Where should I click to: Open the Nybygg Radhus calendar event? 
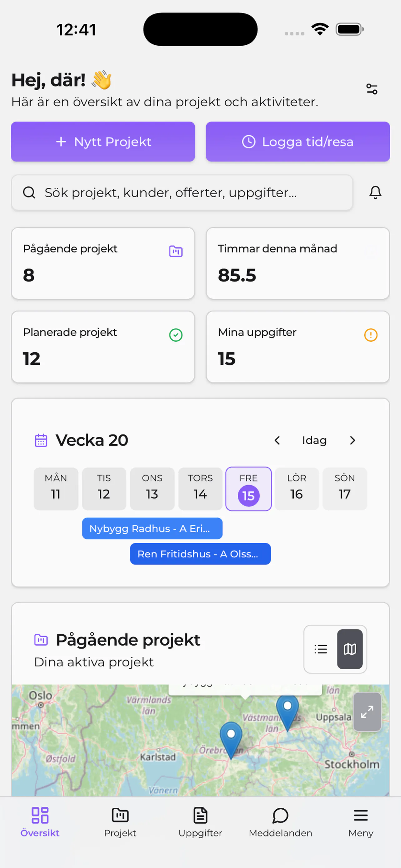click(152, 528)
